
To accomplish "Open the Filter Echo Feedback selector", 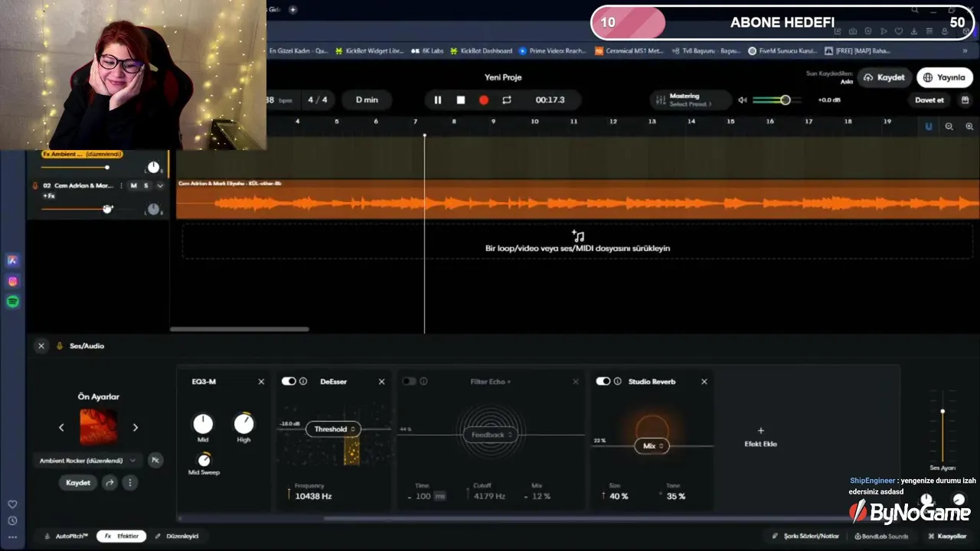I will pos(491,435).
